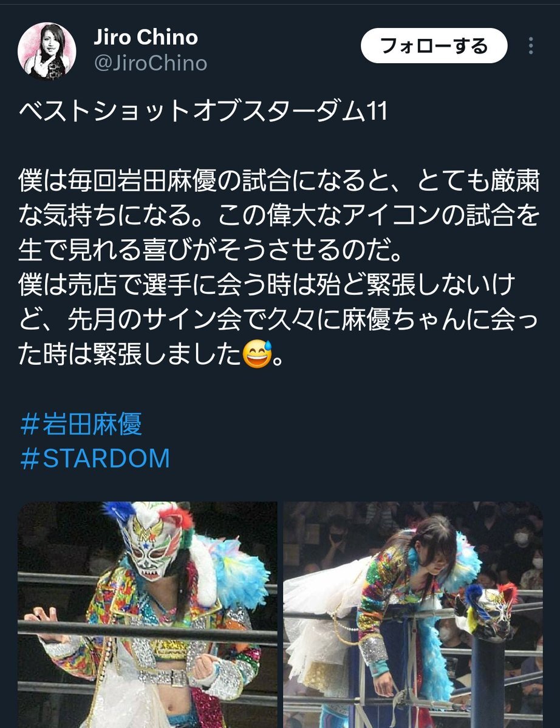The image size is (560, 728).
Task: Click the line starting な気持ちになる
Action: (x=279, y=216)
